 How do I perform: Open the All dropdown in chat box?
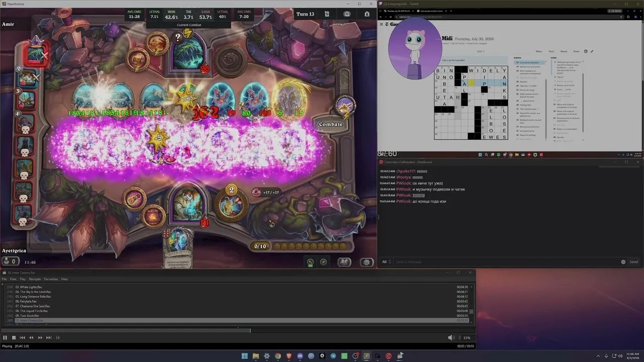coord(386,262)
